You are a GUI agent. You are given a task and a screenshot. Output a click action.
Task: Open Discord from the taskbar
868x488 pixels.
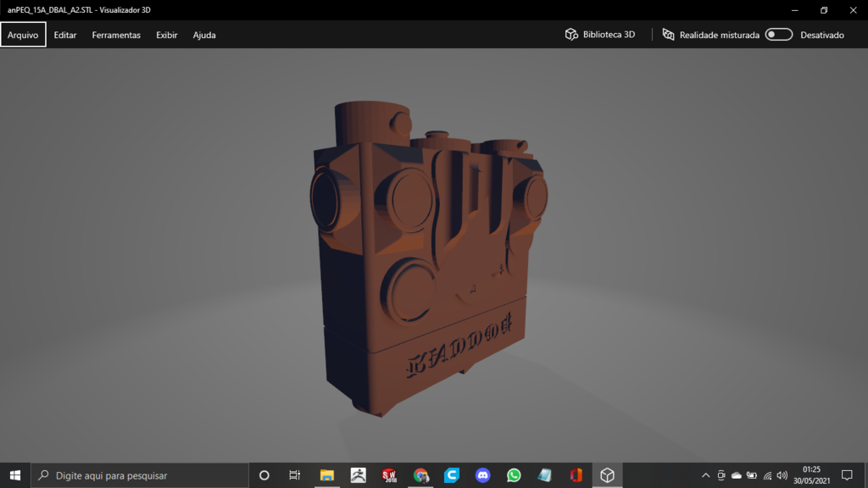click(x=482, y=475)
